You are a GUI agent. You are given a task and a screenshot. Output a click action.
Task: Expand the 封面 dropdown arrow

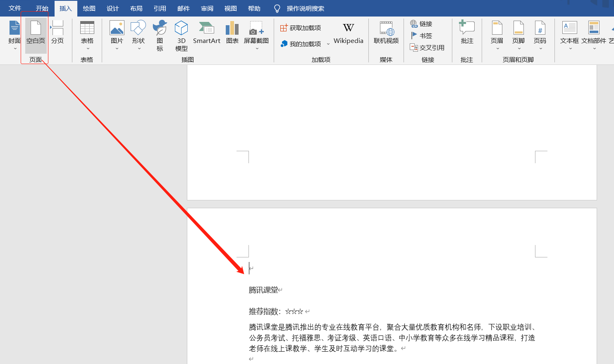coord(15,49)
